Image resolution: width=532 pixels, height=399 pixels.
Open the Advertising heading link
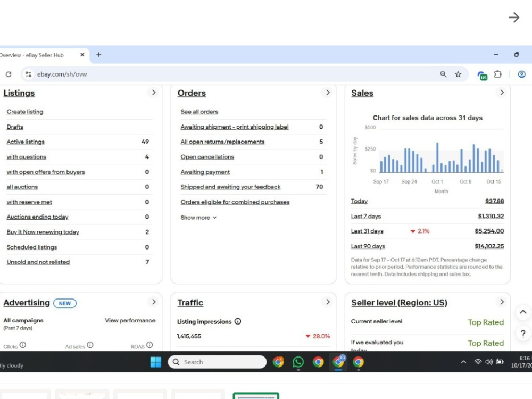[x=27, y=303]
